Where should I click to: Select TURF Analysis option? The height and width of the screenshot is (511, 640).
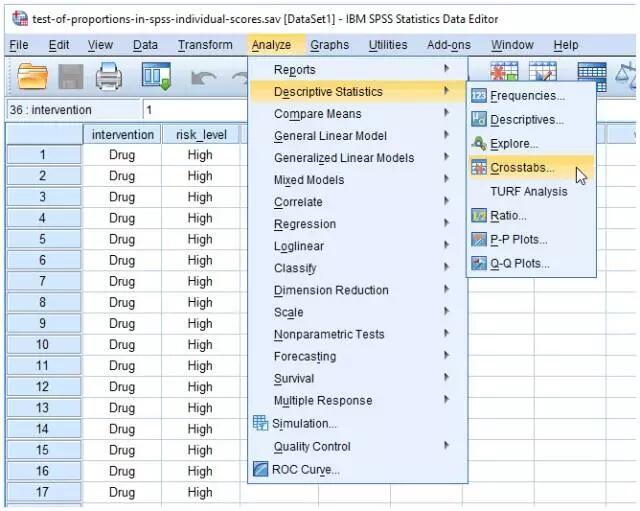pyautogui.click(x=528, y=192)
